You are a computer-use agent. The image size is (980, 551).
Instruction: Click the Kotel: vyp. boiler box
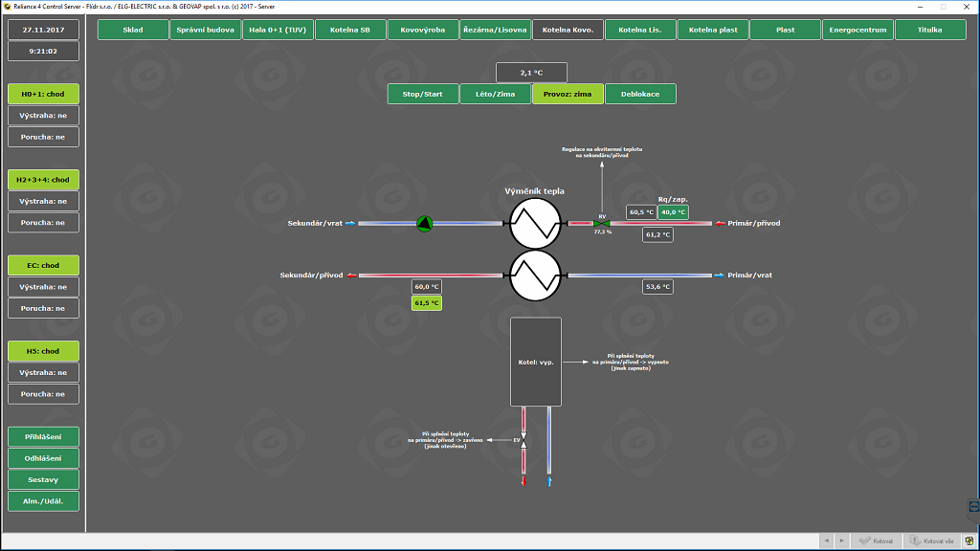click(535, 362)
